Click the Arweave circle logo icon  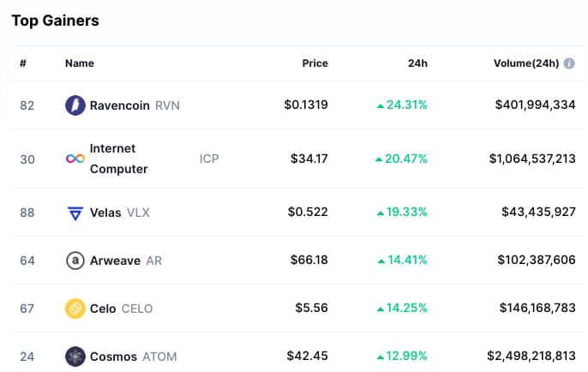point(75,261)
